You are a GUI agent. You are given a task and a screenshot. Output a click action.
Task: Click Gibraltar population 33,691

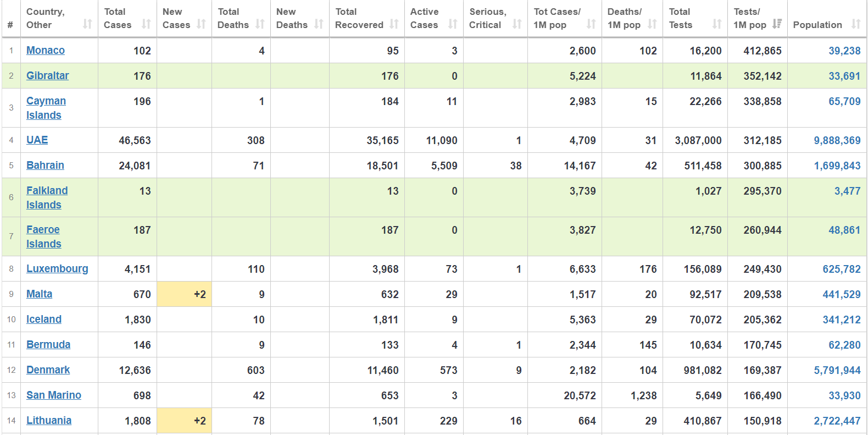pyautogui.click(x=844, y=76)
